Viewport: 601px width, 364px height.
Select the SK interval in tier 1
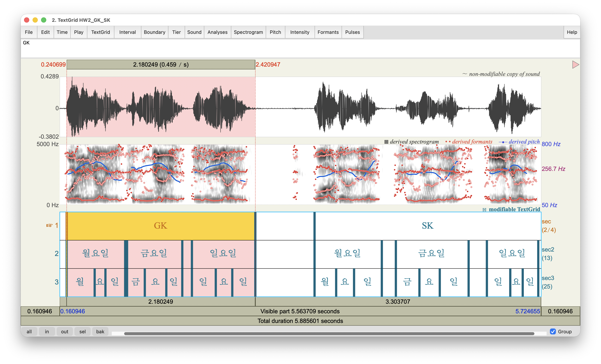click(427, 226)
